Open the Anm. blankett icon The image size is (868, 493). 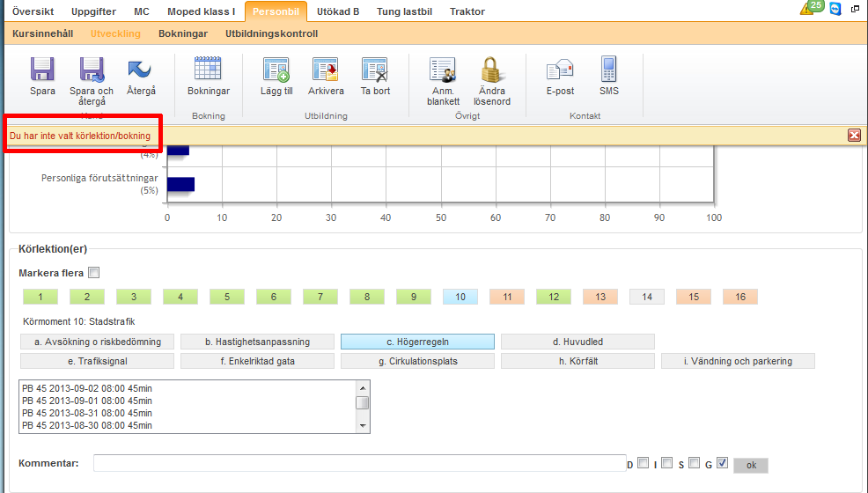[x=443, y=70]
